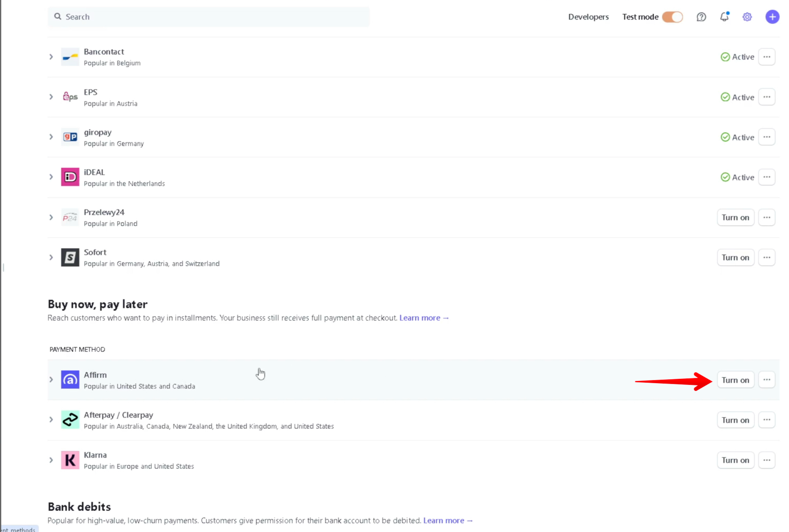Click the Klarna payment method logo
Viewport: 789px width, 532px height.
(70, 460)
